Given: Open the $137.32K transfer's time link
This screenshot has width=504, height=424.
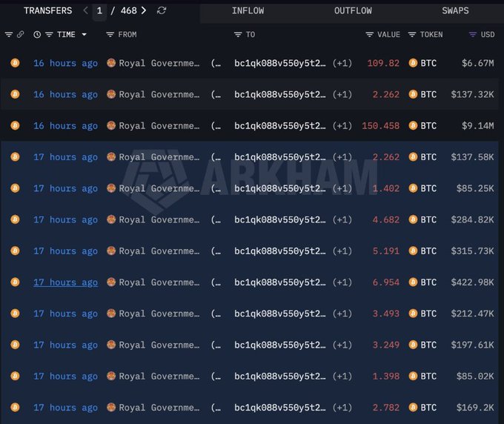Looking at the screenshot, I should click(x=65, y=94).
